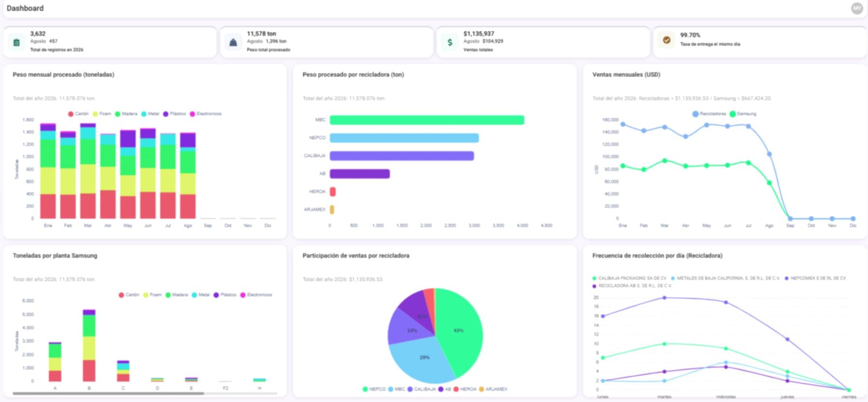The image size is (868, 402).
Task: Click the 99.70% delivery rate value
Action: [x=690, y=35]
